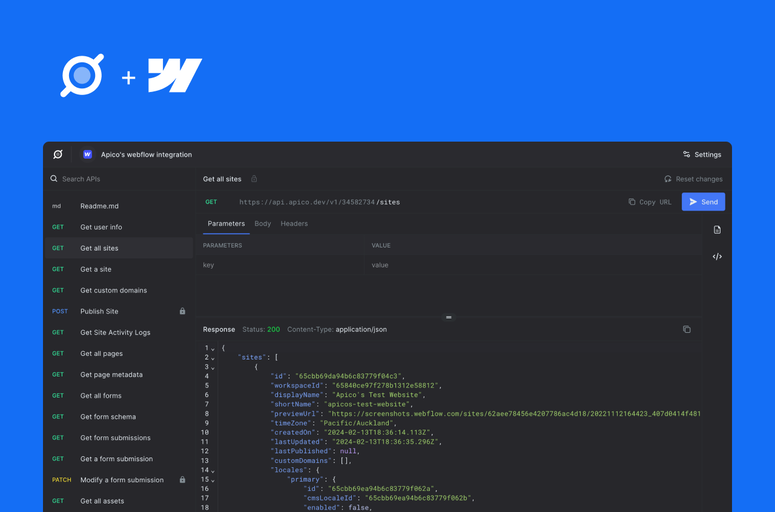The width and height of the screenshot is (775, 512).
Task: Click the "workspaceId" line in the response
Action: (x=356, y=385)
